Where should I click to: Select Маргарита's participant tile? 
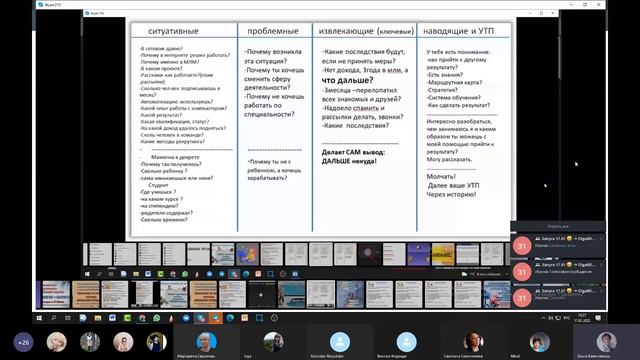206,342
